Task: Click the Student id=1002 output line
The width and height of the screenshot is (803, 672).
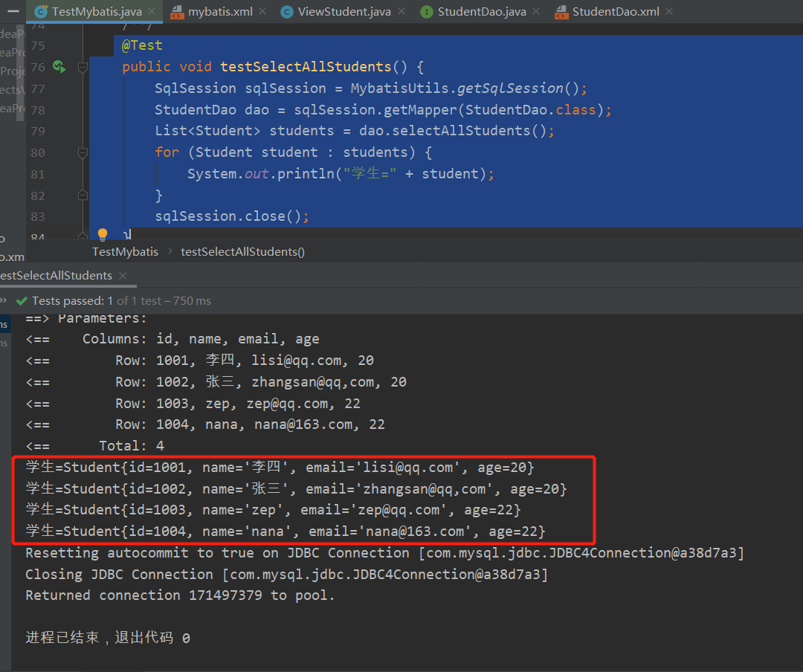Action: coord(297,488)
